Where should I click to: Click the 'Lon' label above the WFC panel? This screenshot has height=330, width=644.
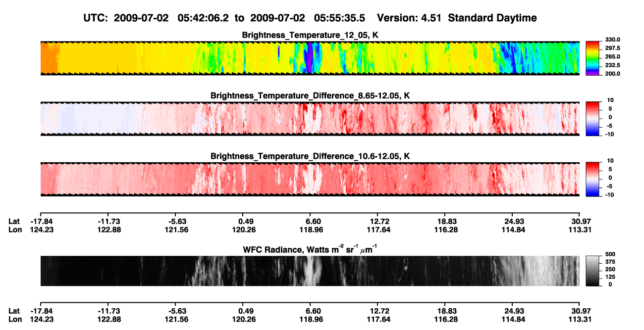[15, 230]
